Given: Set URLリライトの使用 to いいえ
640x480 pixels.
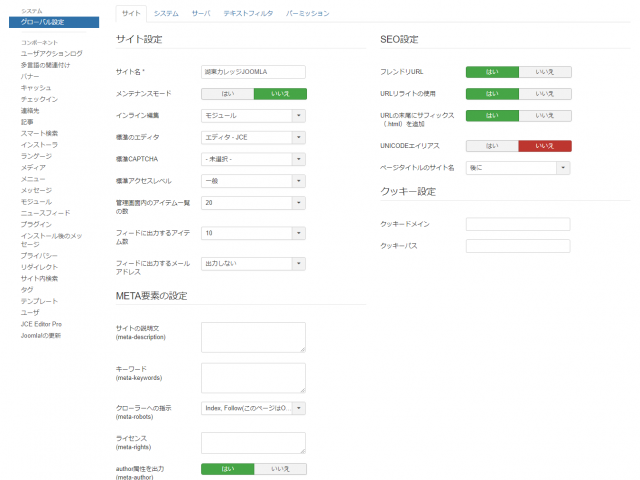Looking at the screenshot, I should 545,94.
